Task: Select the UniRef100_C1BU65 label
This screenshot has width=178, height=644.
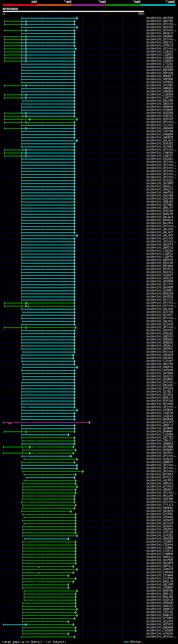Action: coord(160,95)
